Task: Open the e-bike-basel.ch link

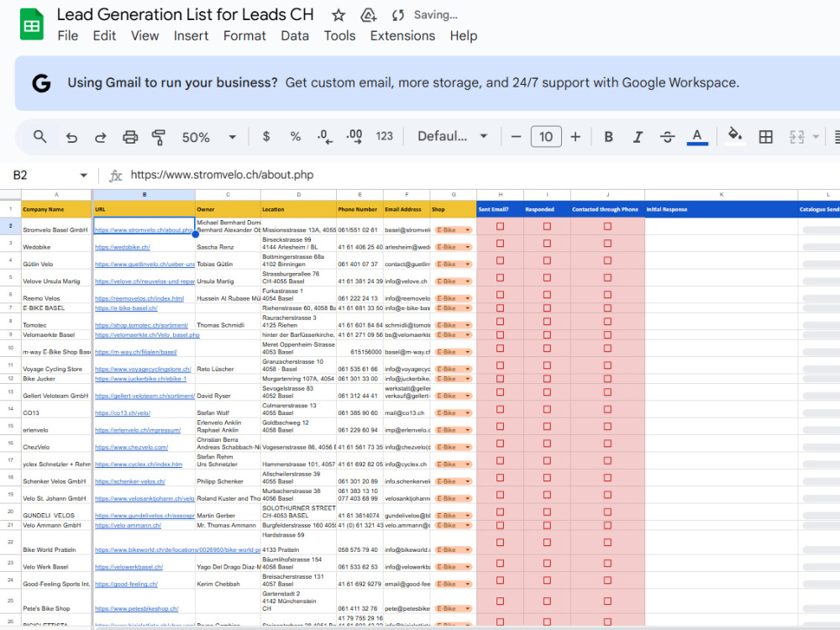Action: (127, 308)
